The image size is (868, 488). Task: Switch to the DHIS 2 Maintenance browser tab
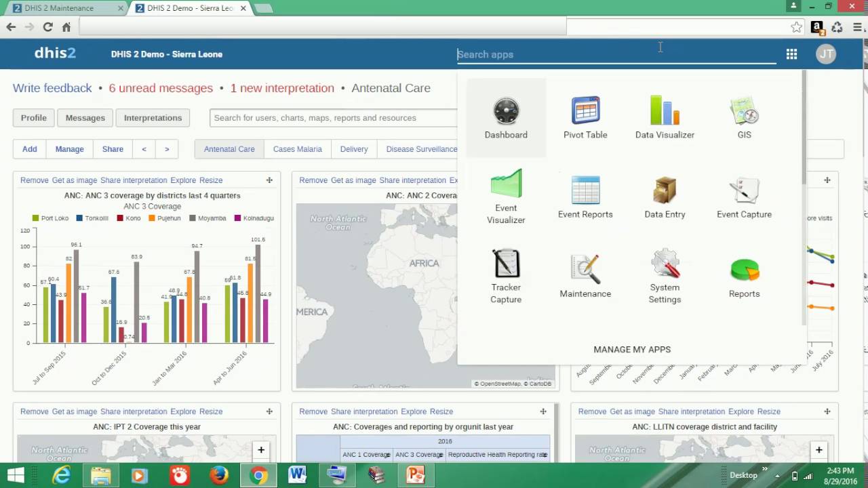(x=65, y=8)
